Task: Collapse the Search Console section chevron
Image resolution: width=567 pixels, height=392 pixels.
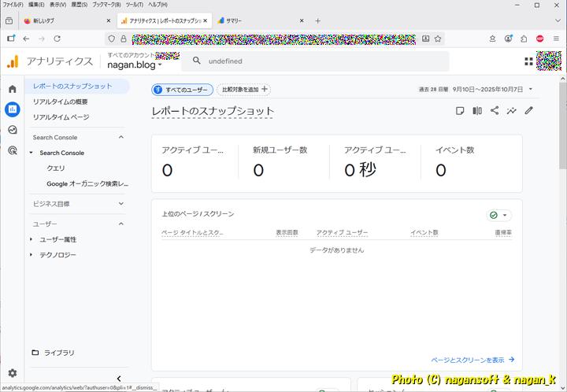Action: coord(120,137)
